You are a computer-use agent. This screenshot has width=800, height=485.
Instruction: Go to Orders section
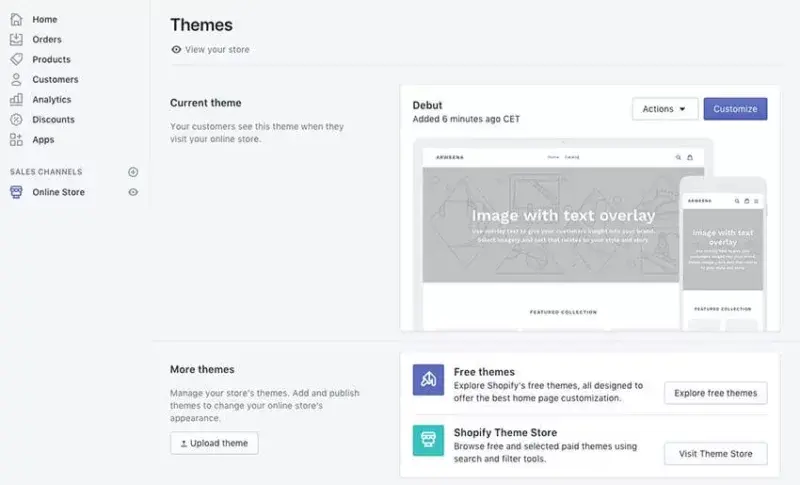[47, 39]
